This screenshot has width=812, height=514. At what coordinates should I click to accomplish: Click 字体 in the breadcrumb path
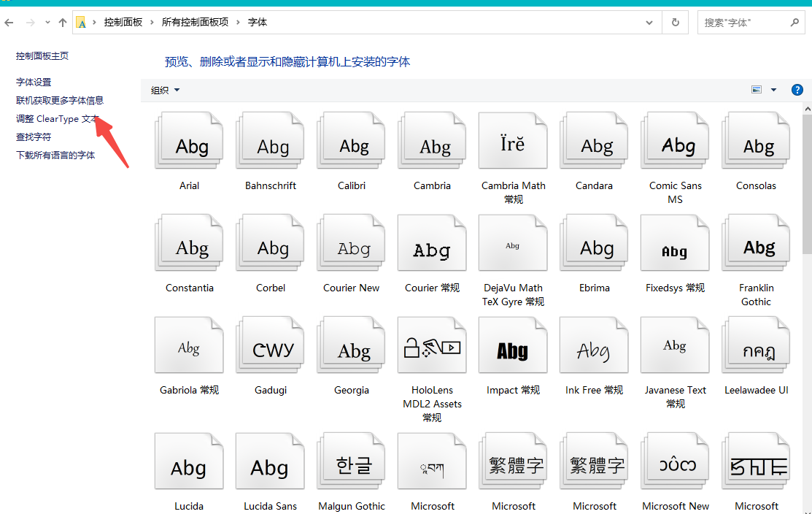pyautogui.click(x=258, y=23)
